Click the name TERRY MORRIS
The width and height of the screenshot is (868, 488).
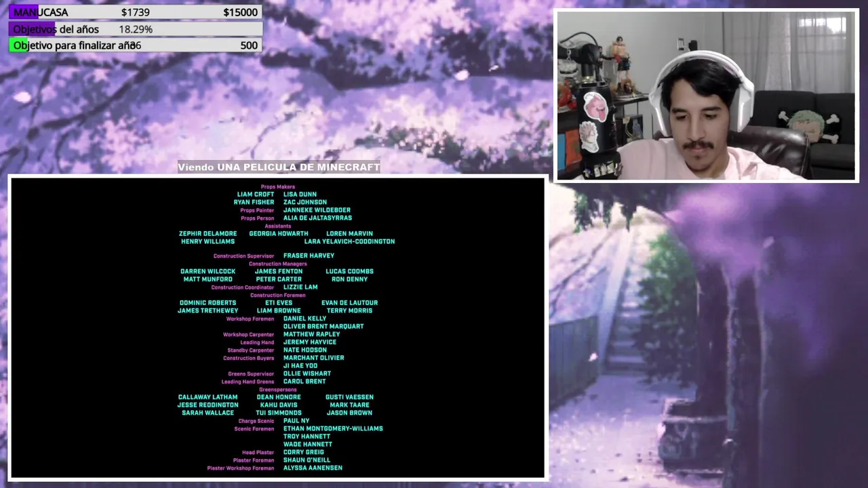349,310
